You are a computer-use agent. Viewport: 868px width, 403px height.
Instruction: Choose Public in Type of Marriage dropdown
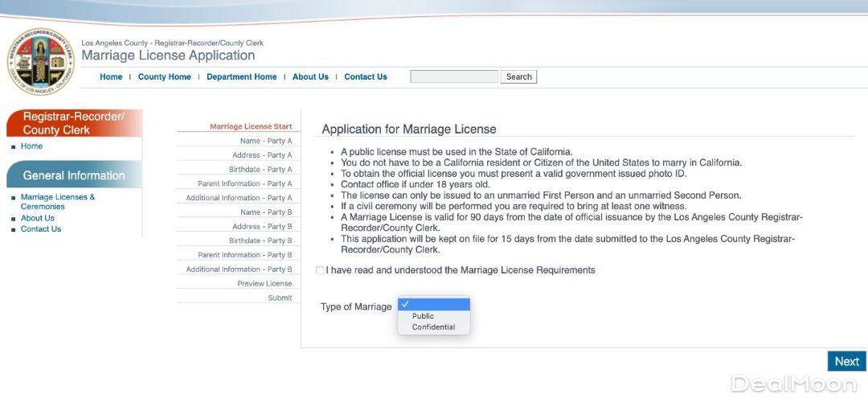click(423, 316)
